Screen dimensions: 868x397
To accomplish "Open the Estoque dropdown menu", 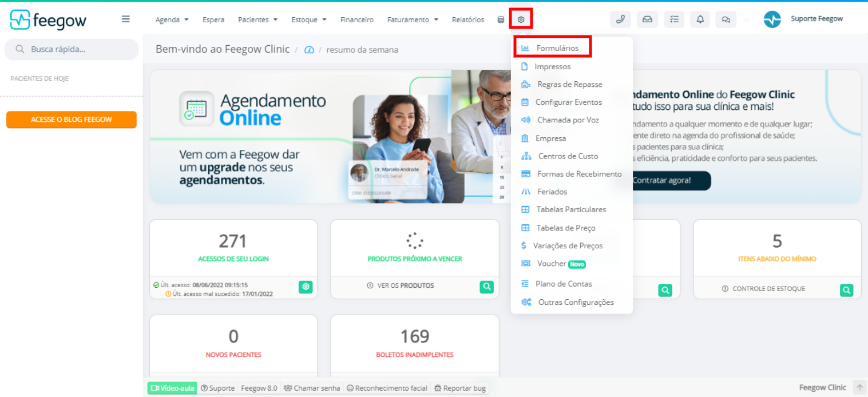I will [x=309, y=19].
